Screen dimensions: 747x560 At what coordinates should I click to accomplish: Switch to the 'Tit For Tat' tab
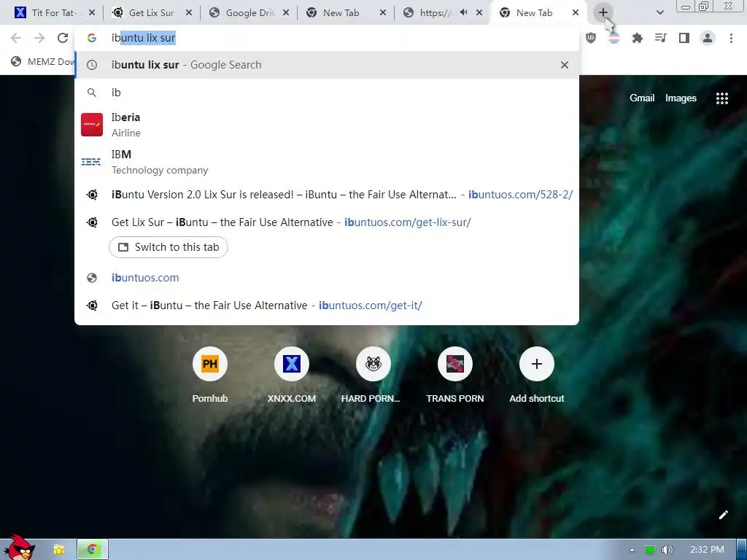point(54,12)
